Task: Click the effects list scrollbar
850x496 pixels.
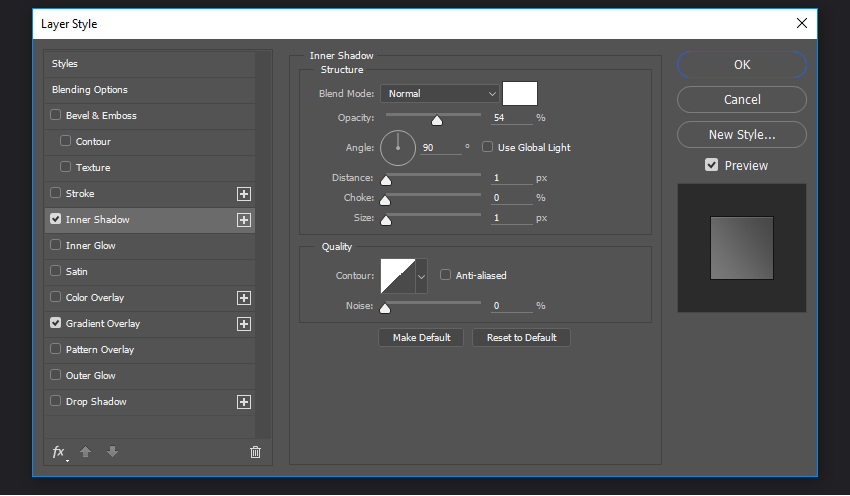Action: [x=263, y=245]
